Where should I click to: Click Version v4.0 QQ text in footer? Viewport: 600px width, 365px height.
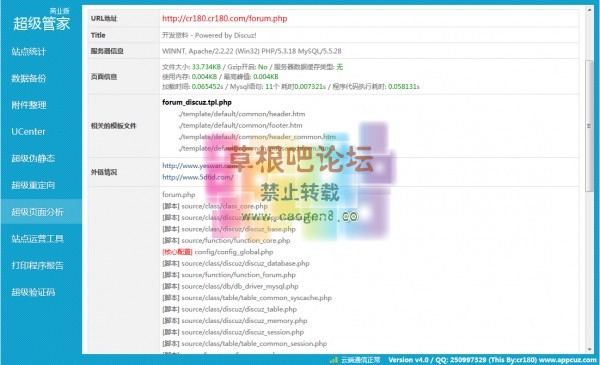point(437,360)
